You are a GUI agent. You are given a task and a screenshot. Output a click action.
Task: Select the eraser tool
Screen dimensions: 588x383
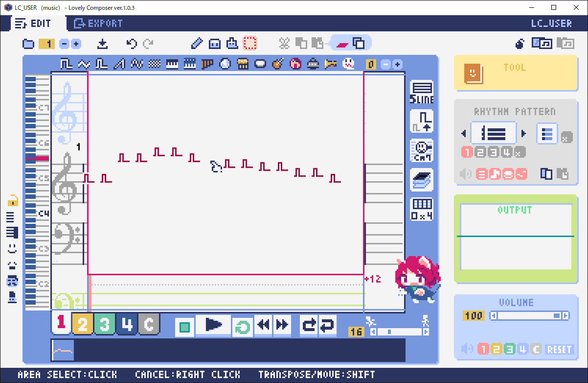pos(215,44)
